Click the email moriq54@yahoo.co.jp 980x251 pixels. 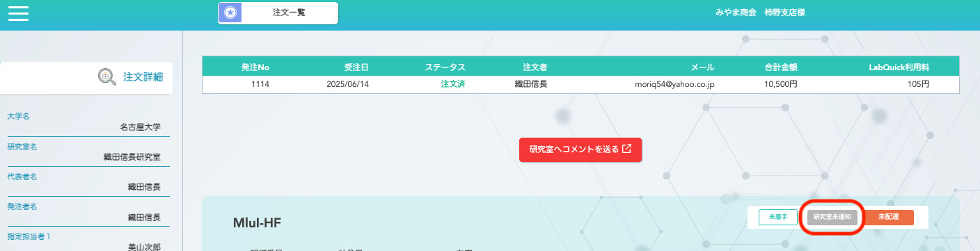coord(674,84)
